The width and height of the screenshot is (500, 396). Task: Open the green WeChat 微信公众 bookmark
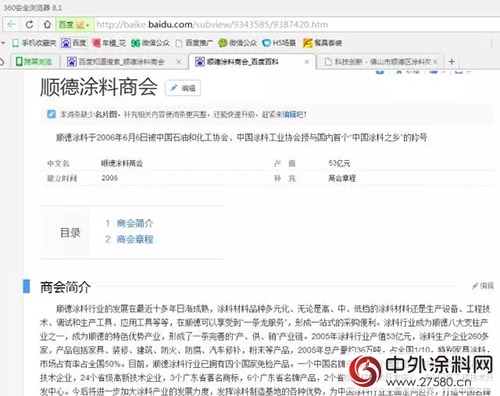point(237,43)
